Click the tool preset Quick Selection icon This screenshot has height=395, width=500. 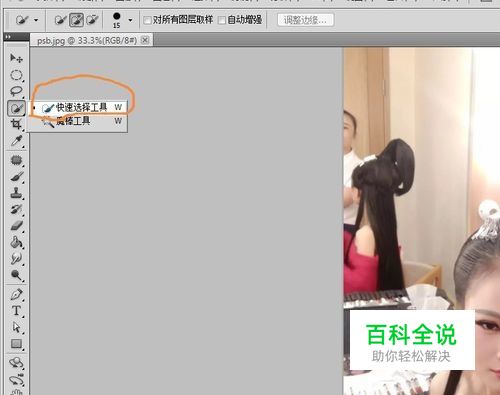point(22,20)
